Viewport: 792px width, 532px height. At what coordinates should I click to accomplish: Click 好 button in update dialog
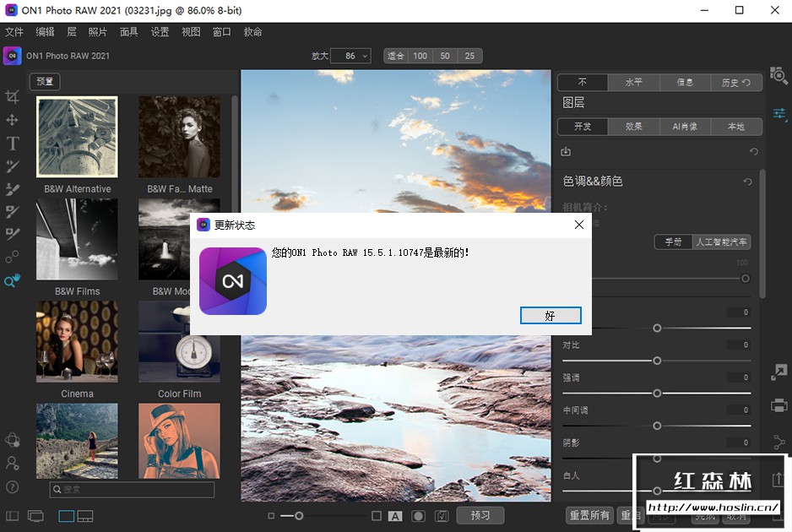coord(551,315)
